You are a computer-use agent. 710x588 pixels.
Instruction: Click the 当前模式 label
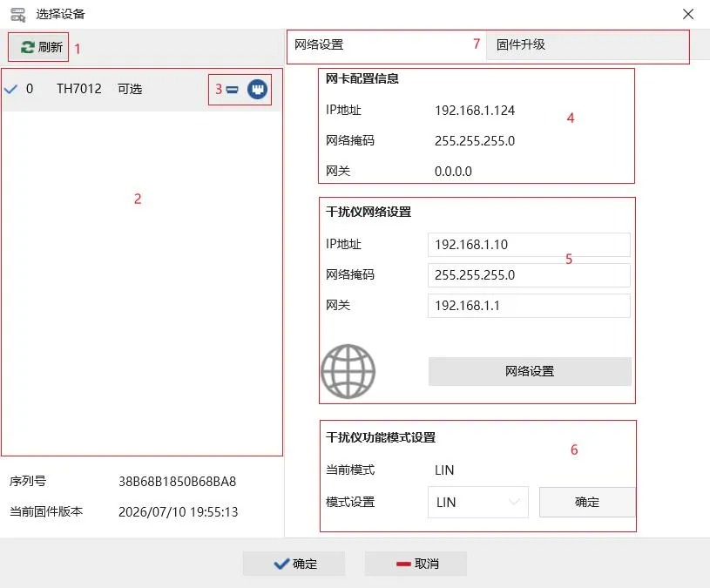350,470
